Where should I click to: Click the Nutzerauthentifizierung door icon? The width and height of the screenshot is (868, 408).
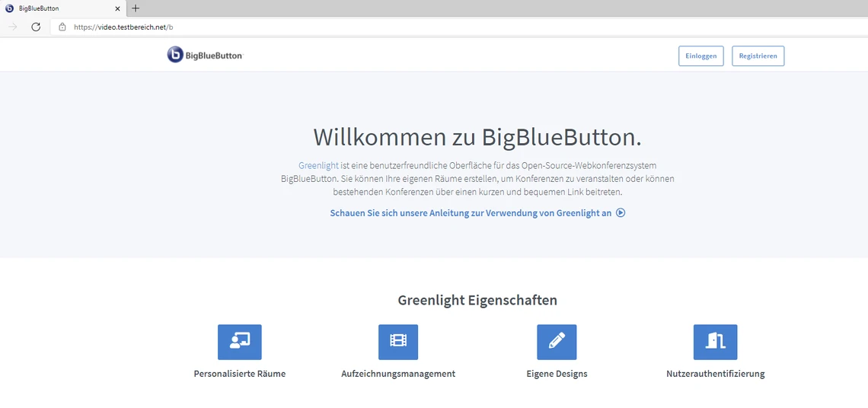715,342
